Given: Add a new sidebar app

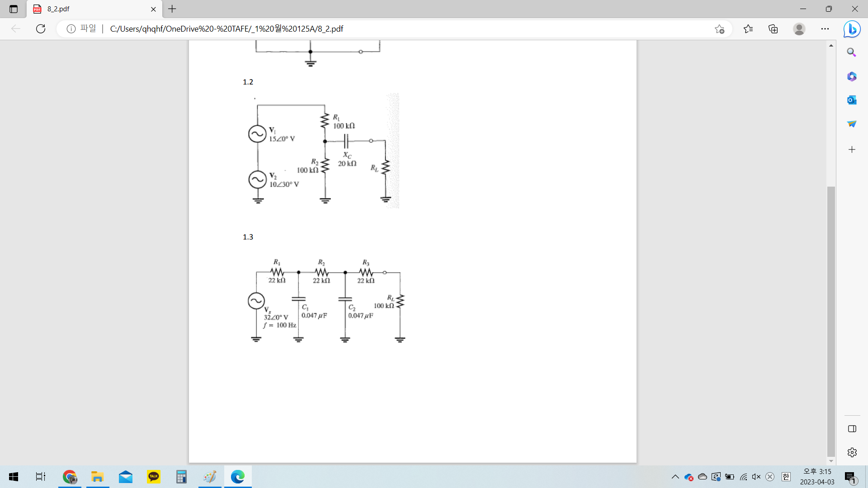Looking at the screenshot, I should 852,150.
